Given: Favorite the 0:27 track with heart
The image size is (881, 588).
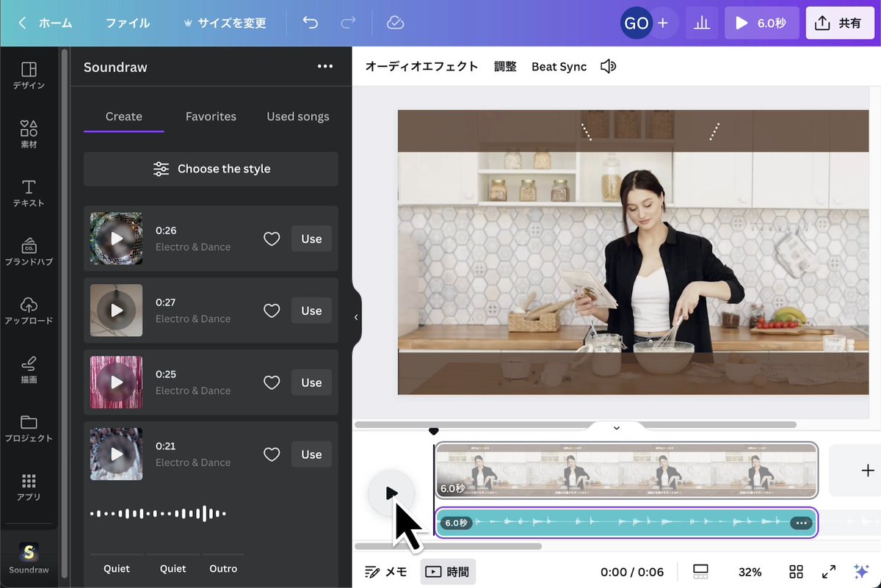Looking at the screenshot, I should [272, 311].
